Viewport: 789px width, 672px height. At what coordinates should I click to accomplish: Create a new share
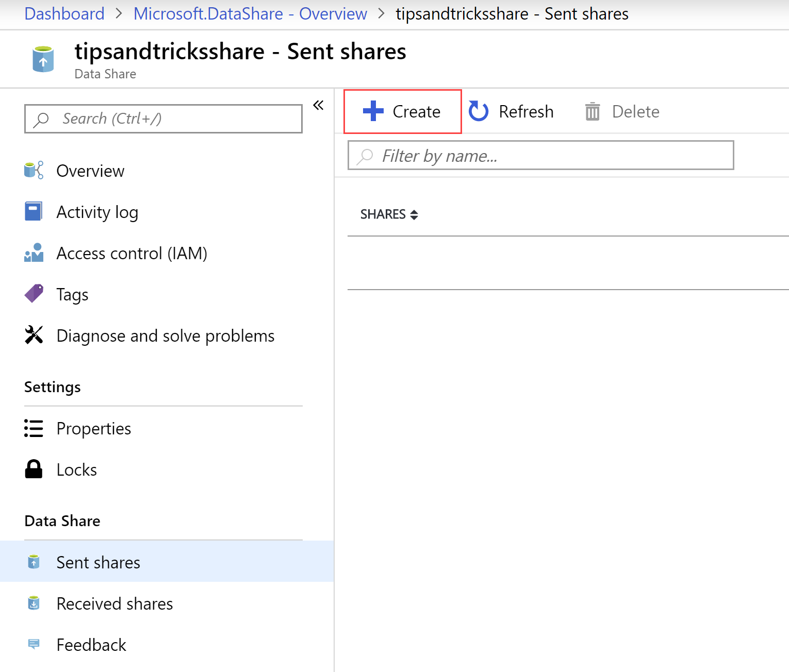403,111
